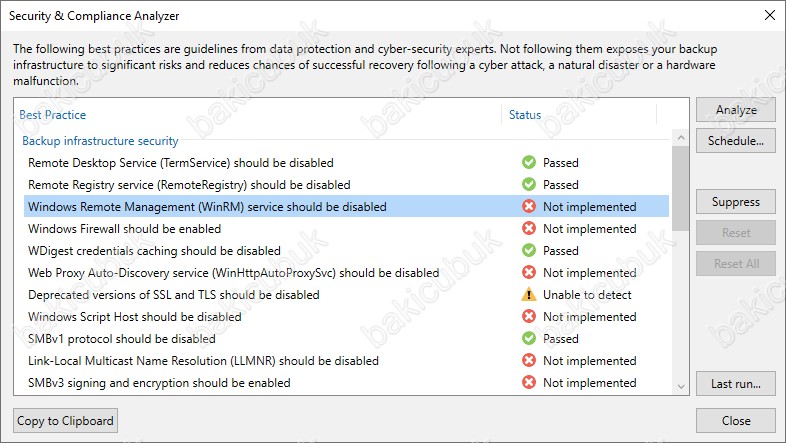Copy results with Copy to Clipboard

pos(67,421)
